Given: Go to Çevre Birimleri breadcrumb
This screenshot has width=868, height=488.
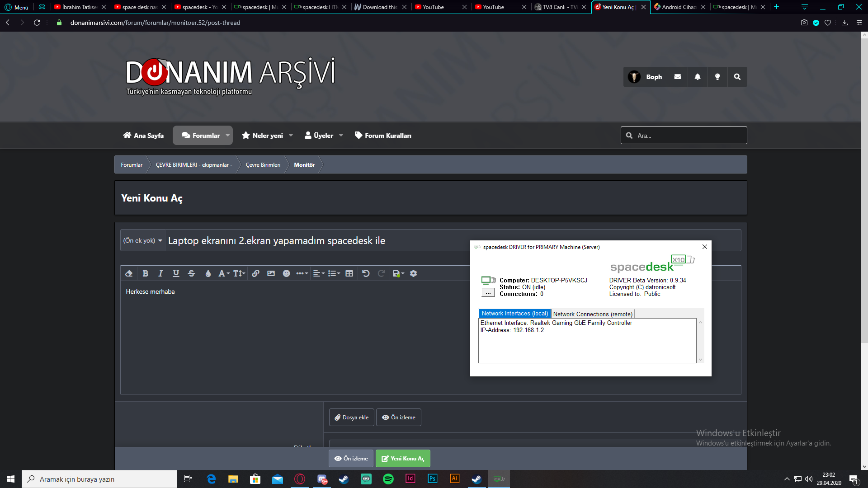Looking at the screenshot, I should 263,165.
